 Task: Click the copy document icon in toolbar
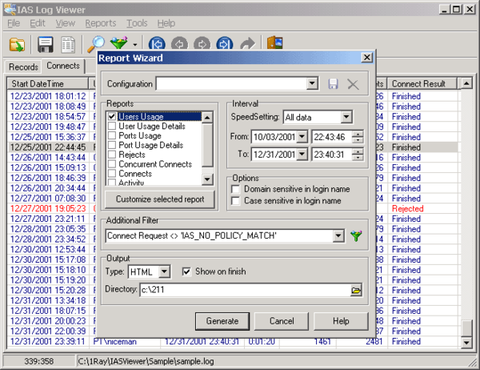click(x=68, y=45)
